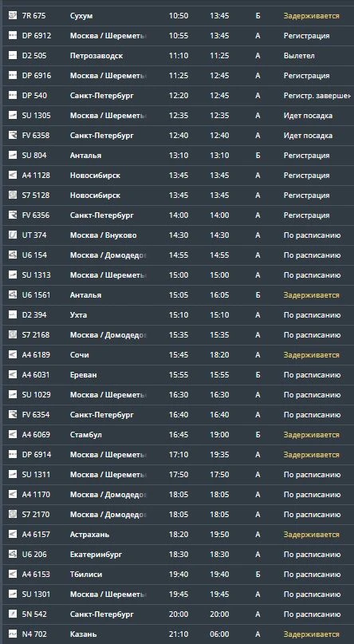Click the Задерживается status for Стамбул flight
The width and height of the screenshot is (354, 644).
pos(311,435)
